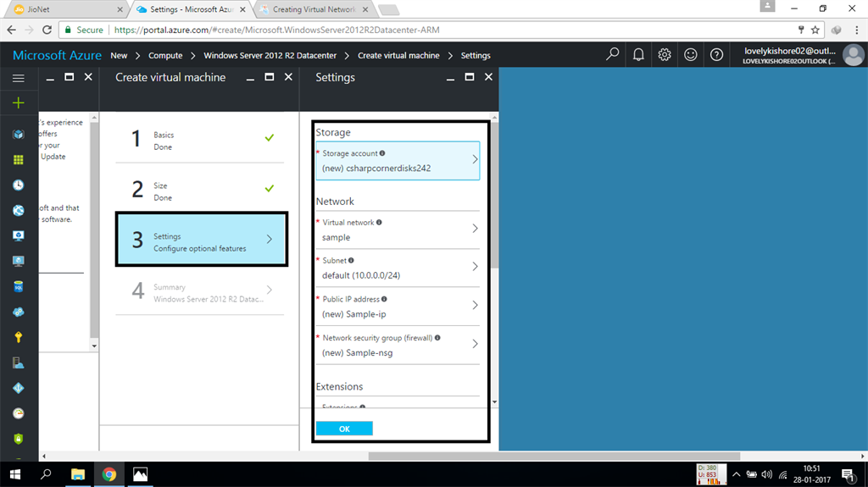The width and height of the screenshot is (868, 487).
Task: Switch to JioNet browser tab
Action: (x=68, y=9)
